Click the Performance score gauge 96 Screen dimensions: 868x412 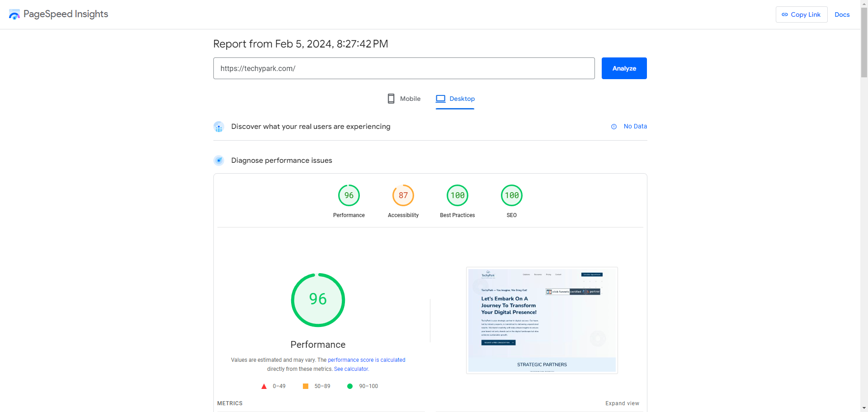point(349,195)
